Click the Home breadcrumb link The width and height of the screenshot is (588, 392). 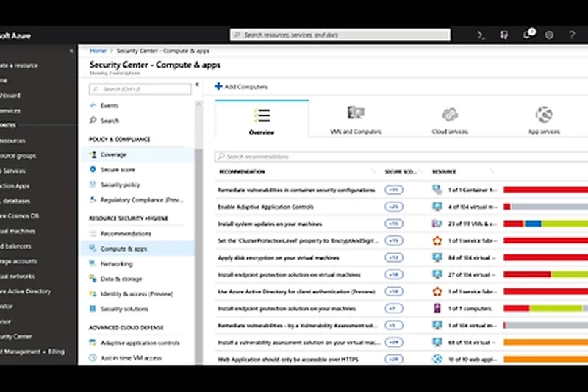[x=98, y=51]
